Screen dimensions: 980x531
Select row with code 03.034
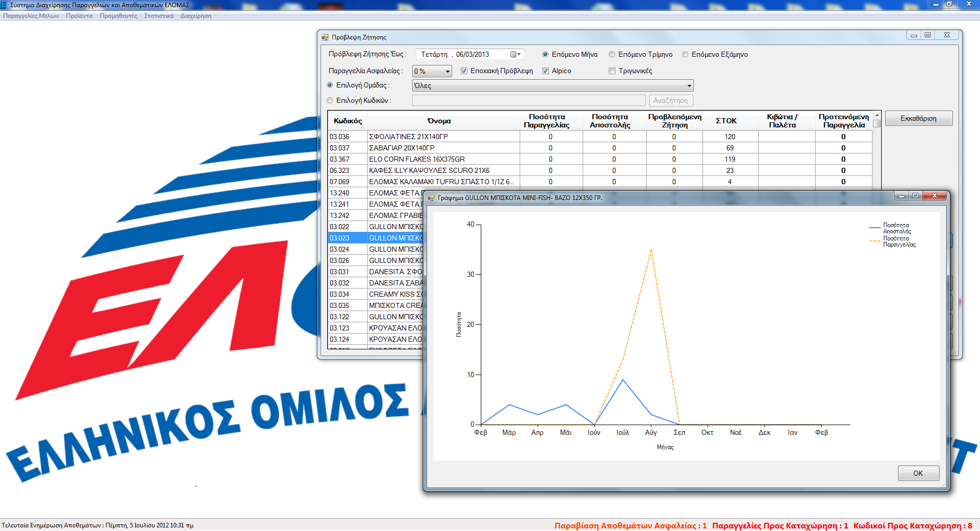coord(376,294)
